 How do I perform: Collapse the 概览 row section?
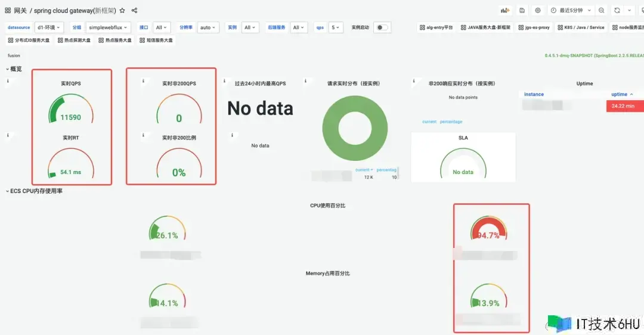pos(16,69)
